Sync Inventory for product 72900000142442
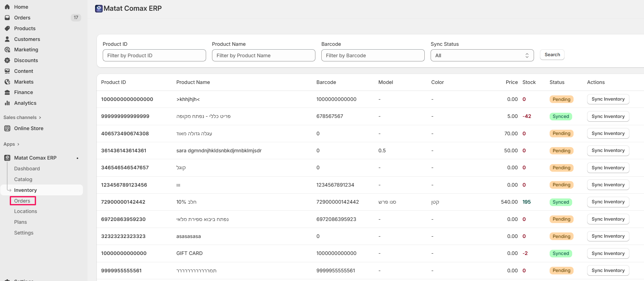Screen dimensions: 644x281 [x=608, y=202]
